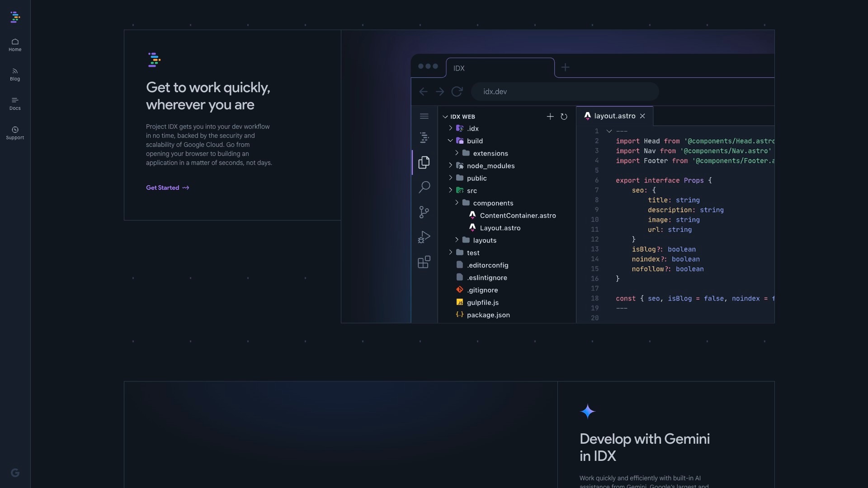Image resolution: width=868 pixels, height=488 pixels.
Task: Expand the node_modules folder
Action: (x=491, y=166)
